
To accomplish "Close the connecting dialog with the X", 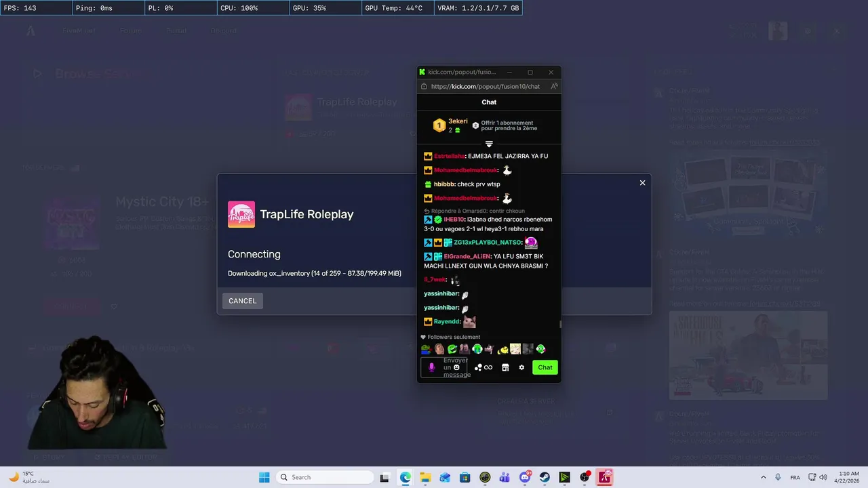I will (x=642, y=182).
